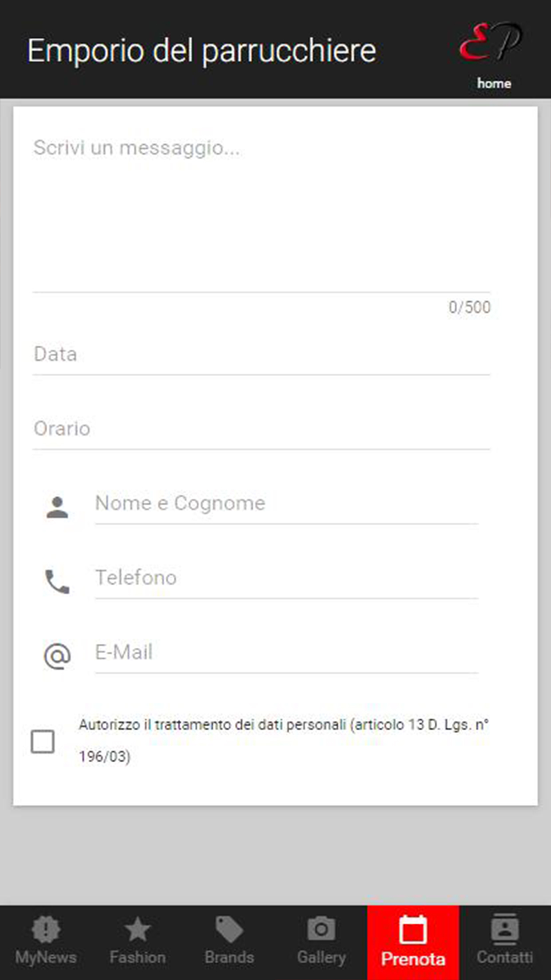Click the person icon beside Nome e Cognome
551x980 pixels.
coord(57,508)
